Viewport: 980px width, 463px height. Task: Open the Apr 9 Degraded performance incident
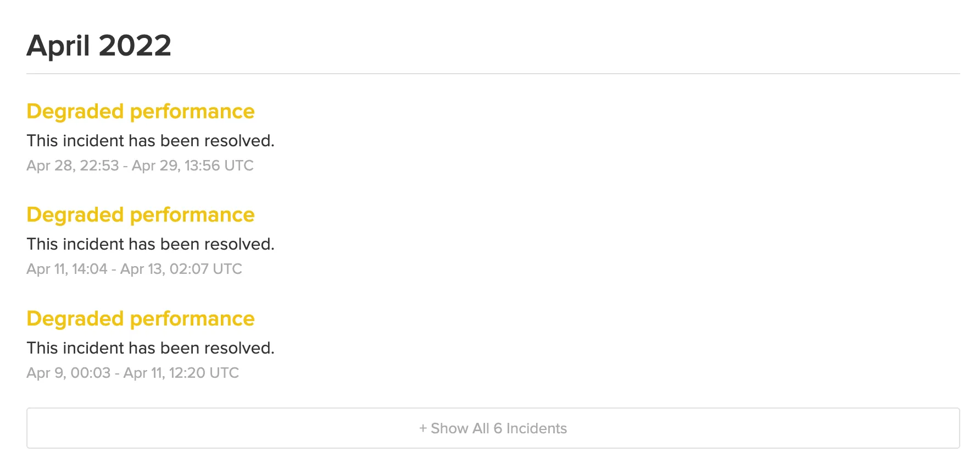click(141, 319)
